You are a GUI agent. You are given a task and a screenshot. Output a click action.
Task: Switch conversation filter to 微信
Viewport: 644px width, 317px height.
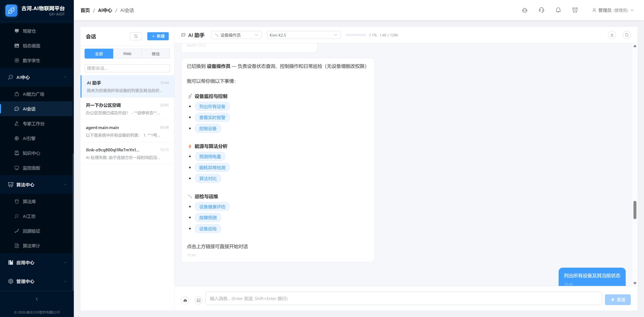156,53
